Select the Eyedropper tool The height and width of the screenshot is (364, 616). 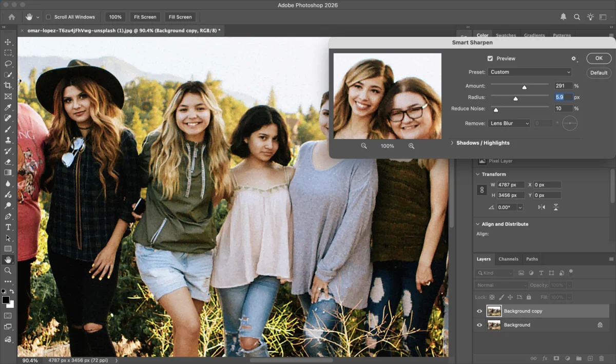click(x=8, y=107)
